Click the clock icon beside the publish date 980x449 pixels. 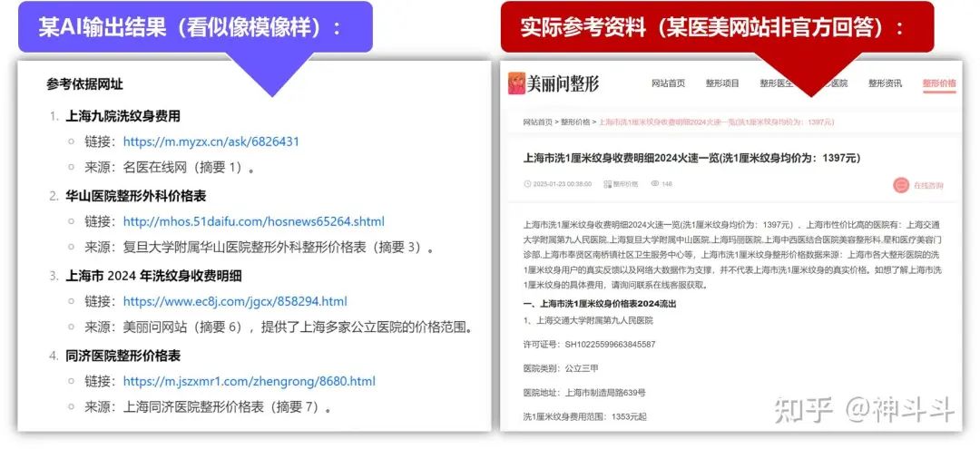527,183
